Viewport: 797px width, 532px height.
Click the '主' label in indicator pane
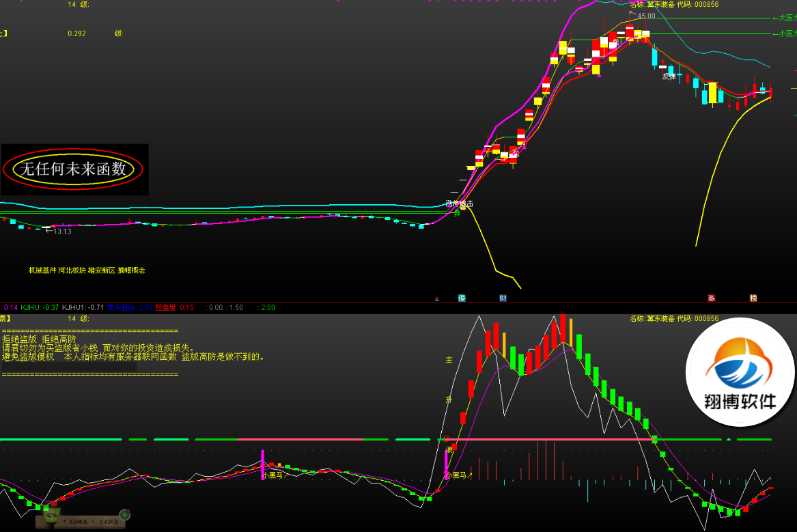(x=449, y=360)
